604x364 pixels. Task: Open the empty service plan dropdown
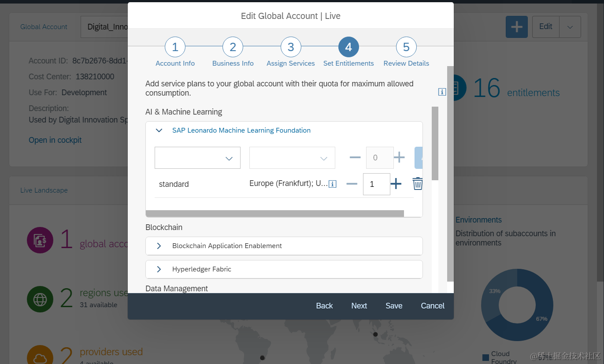pos(197,158)
